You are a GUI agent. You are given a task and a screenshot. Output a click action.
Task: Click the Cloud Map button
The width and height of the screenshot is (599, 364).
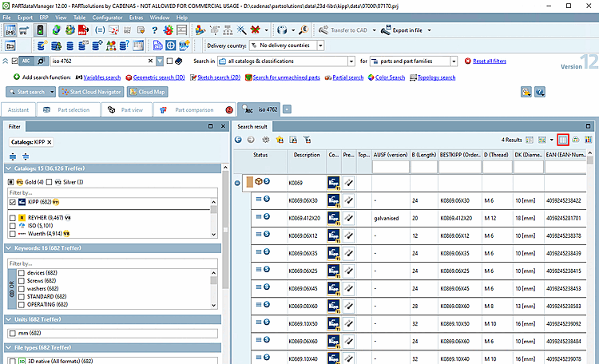[148, 92]
